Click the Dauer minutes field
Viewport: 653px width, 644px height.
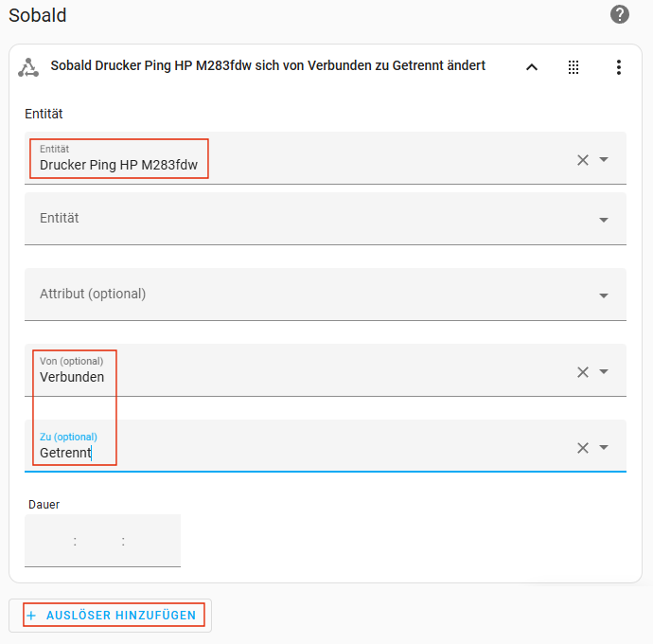(99, 542)
